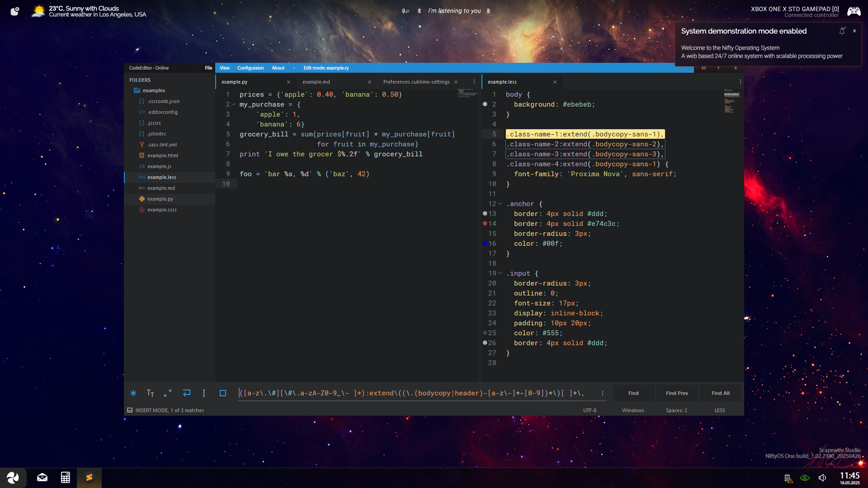Open Sublime Text from taskbar
The height and width of the screenshot is (488, 868).
pyautogui.click(x=89, y=478)
